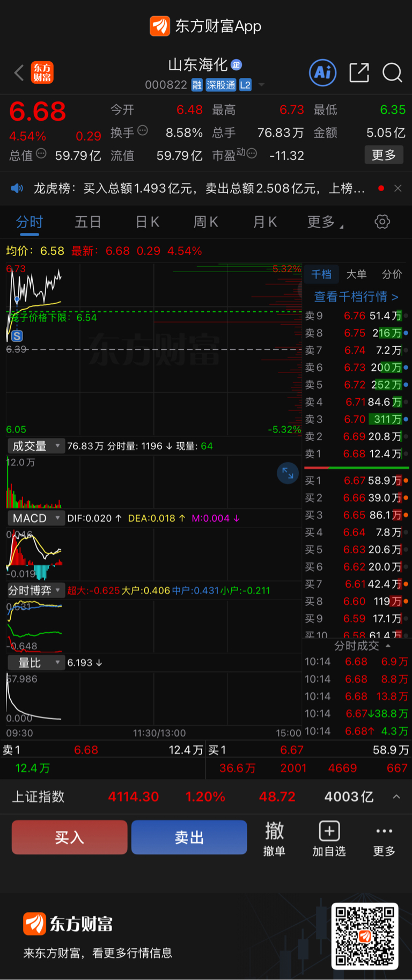Select the 大单 tab
The width and height of the screenshot is (412, 980).
click(x=356, y=274)
